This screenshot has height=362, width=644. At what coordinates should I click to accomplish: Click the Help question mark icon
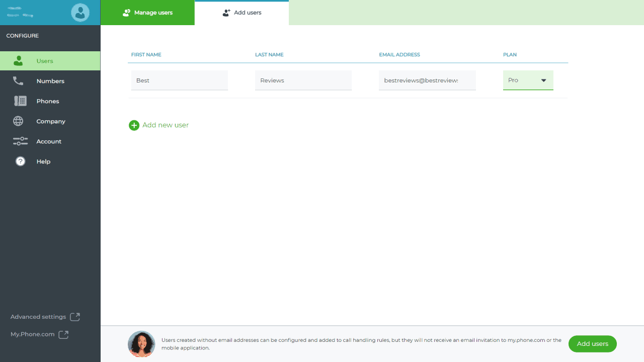coord(20,161)
